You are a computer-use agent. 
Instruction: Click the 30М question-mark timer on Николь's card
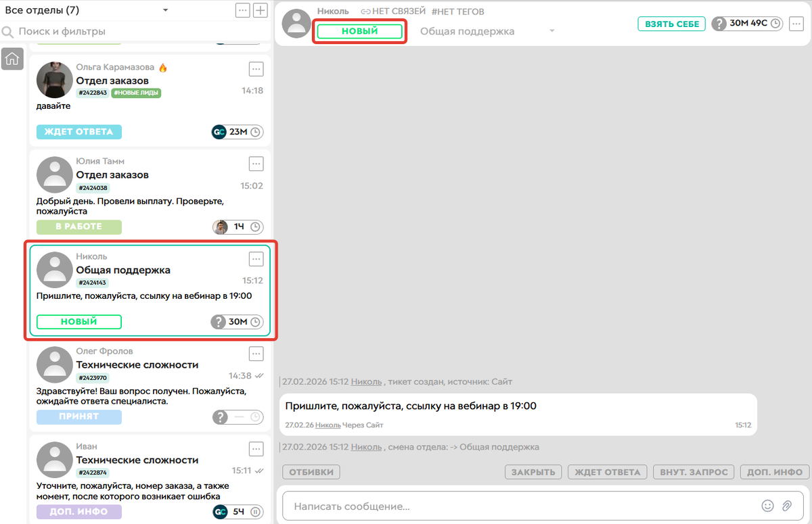click(x=238, y=322)
